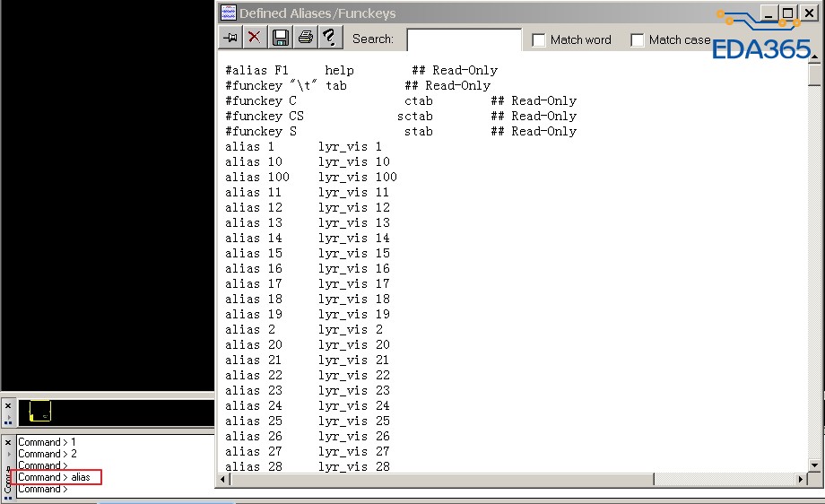Click the world view thumbnail outline
Screen dimensions: 825x504
click(x=40, y=411)
